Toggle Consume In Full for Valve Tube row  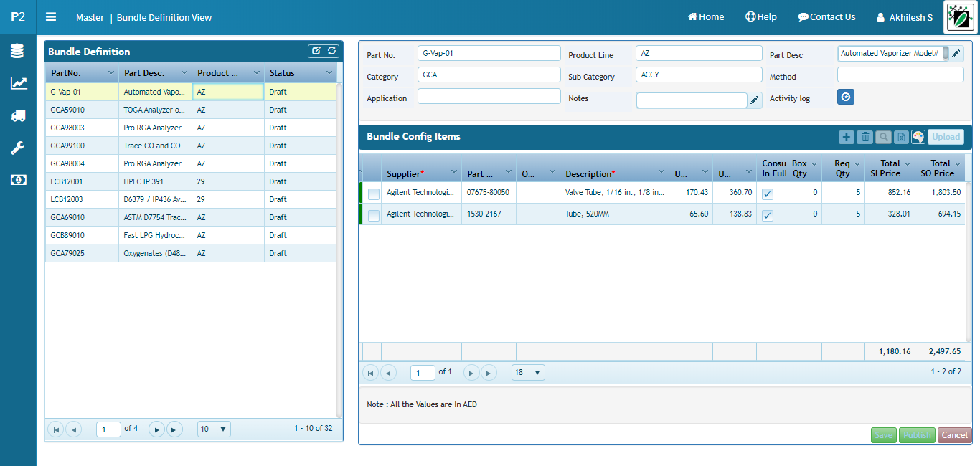768,194
